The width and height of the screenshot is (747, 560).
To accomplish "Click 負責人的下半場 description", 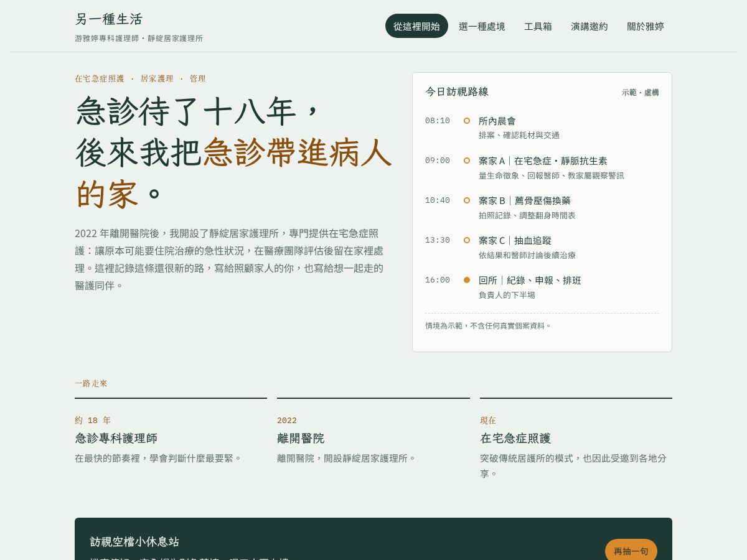I will [x=507, y=295].
